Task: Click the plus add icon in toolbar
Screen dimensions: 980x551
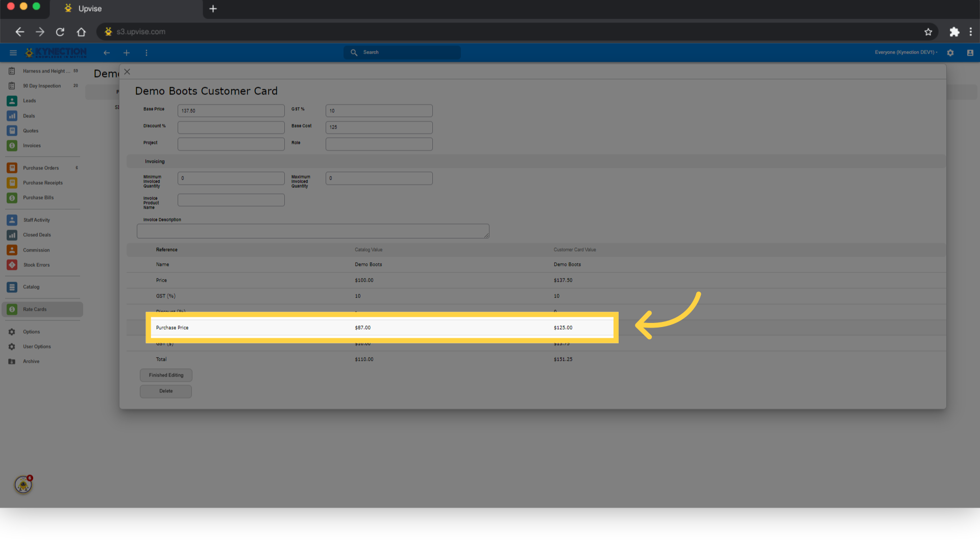Action: pos(127,53)
